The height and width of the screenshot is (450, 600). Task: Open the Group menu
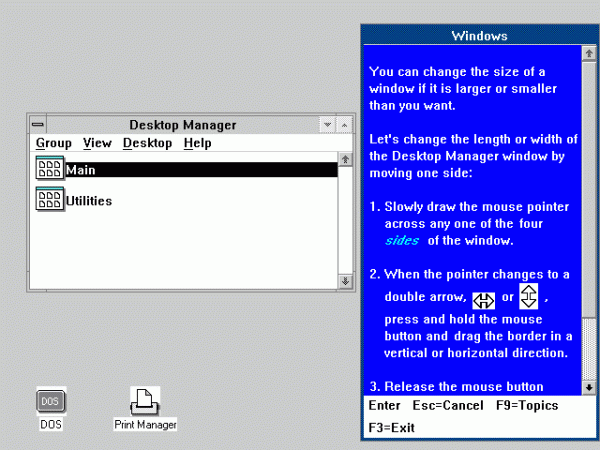pyautogui.click(x=53, y=143)
